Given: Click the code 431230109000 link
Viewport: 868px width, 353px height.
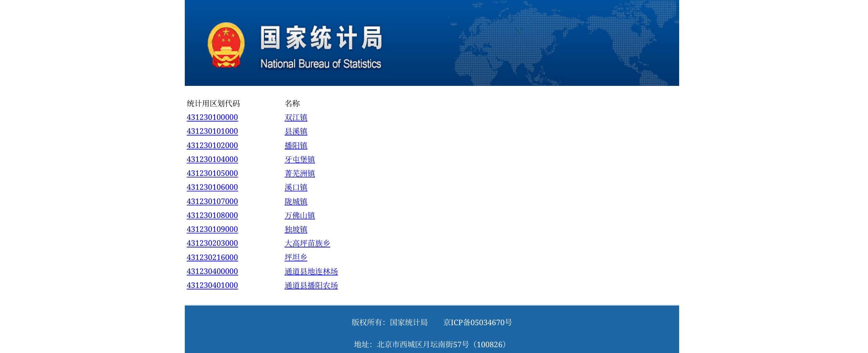Looking at the screenshot, I should coord(212,229).
